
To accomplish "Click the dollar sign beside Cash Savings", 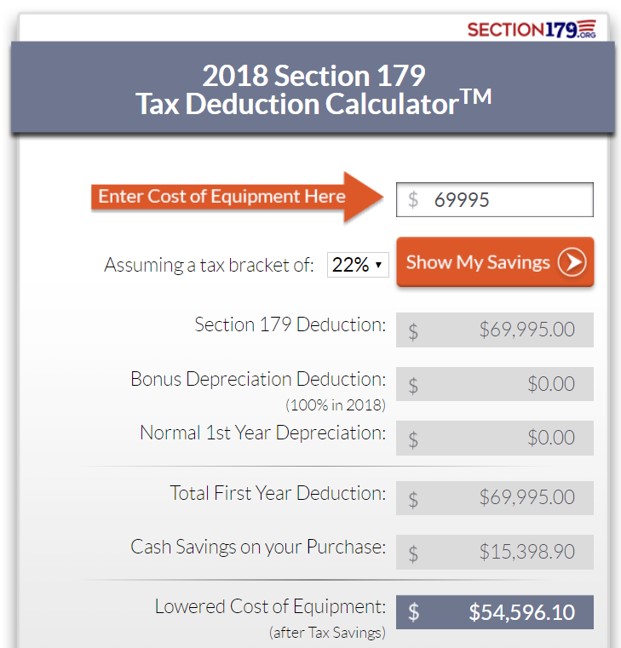I will (x=413, y=553).
